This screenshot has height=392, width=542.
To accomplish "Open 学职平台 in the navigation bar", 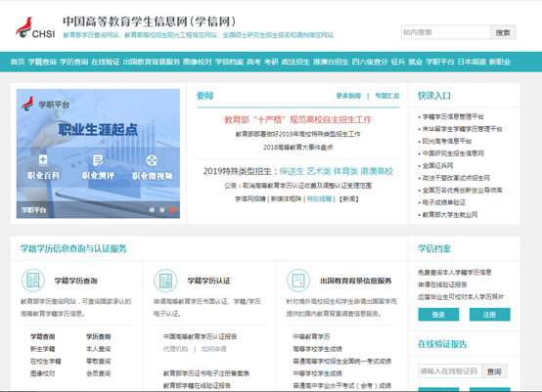I will [x=440, y=62].
